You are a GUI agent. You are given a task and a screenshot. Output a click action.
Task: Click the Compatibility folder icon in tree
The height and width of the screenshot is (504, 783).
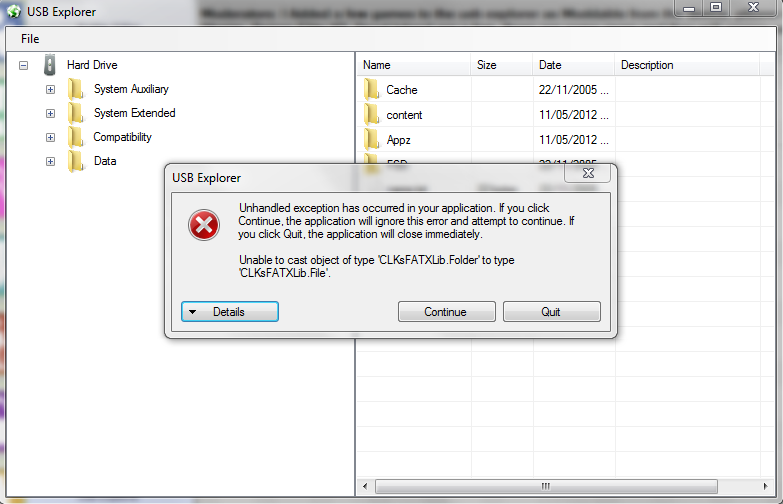pos(76,137)
